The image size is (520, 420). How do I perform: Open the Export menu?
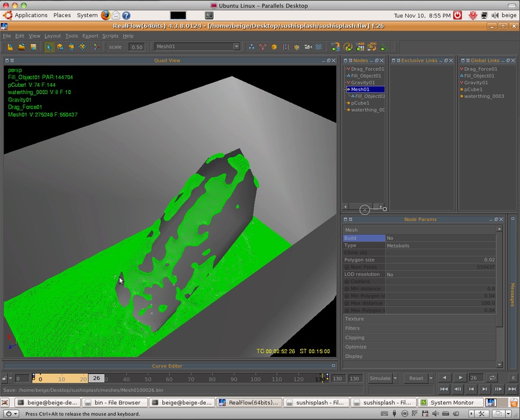[x=90, y=36]
